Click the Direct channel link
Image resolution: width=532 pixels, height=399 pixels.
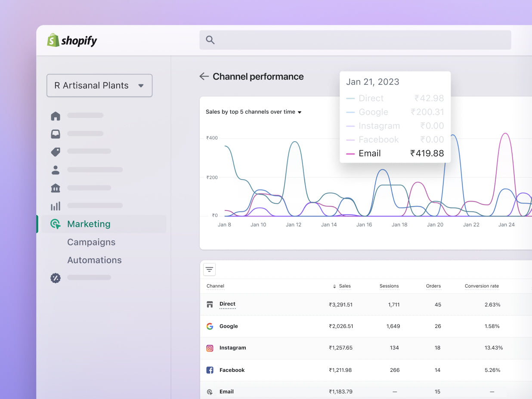tap(227, 304)
